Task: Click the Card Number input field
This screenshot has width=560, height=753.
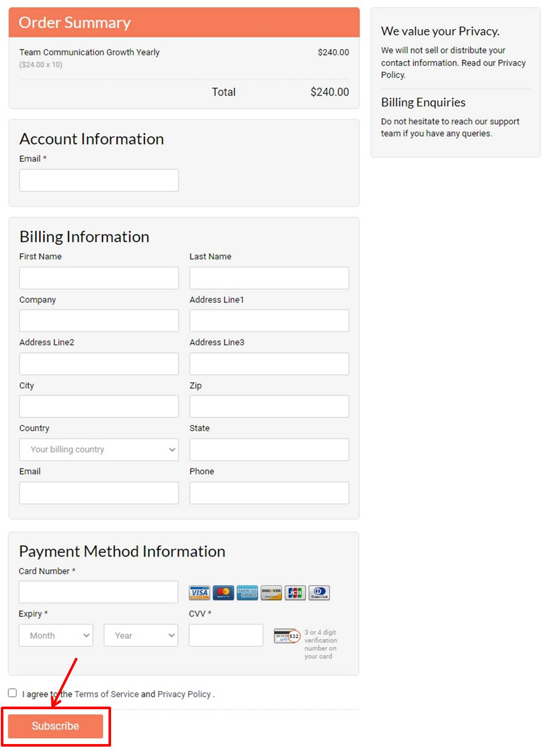Action: click(x=98, y=592)
